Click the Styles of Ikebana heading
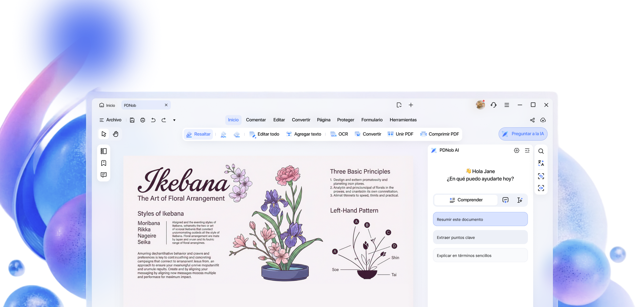 tap(161, 214)
